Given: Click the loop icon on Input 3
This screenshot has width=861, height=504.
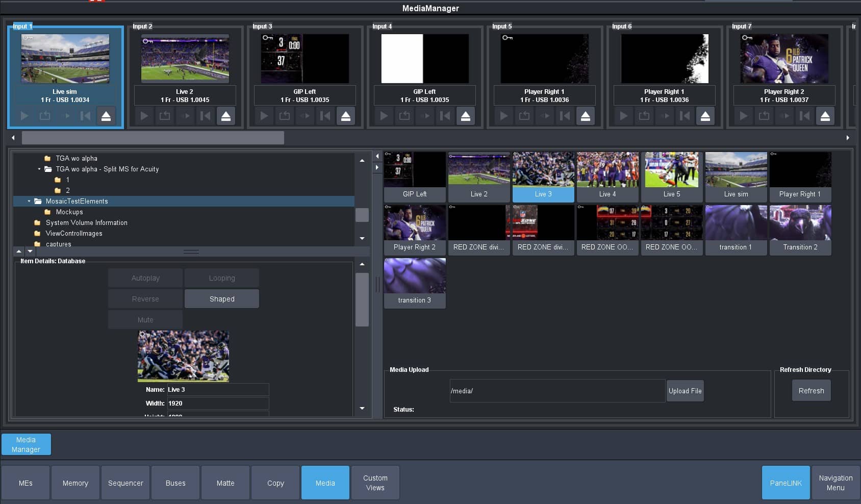Looking at the screenshot, I should (x=285, y=116).
